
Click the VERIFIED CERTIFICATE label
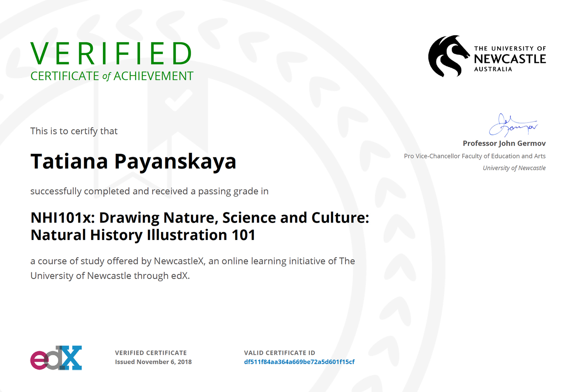[151, 353]
